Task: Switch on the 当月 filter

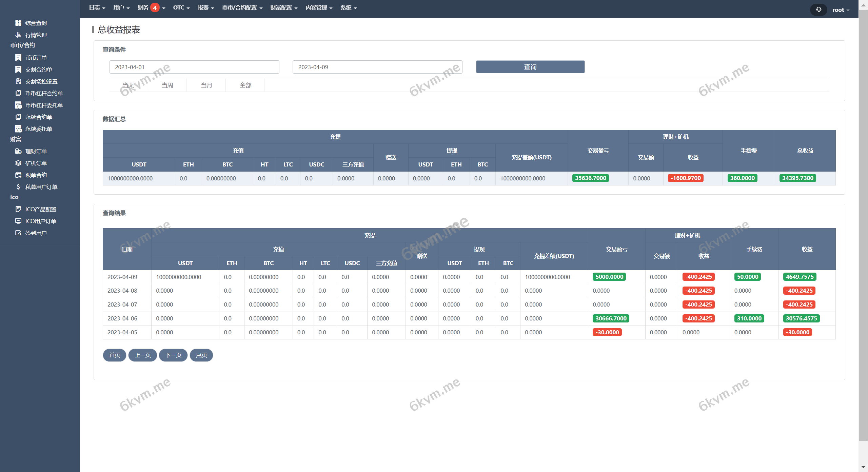Action: (206, 85)
